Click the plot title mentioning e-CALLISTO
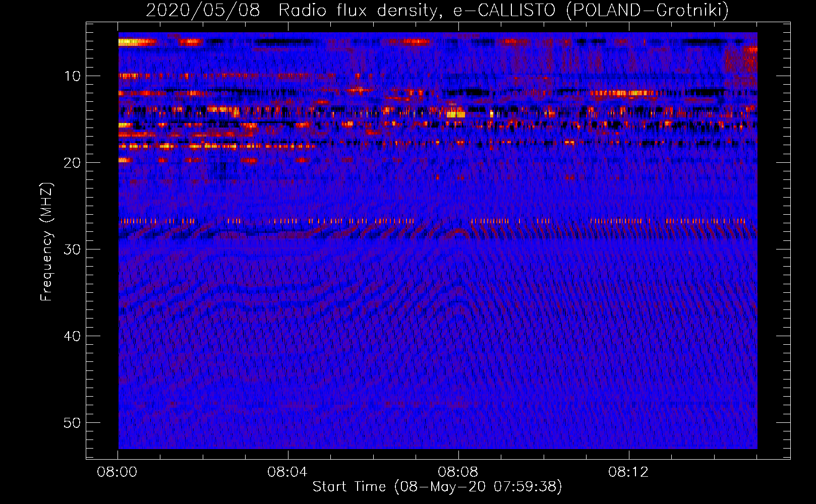The height and width of the screenshot is (504, 816). [437, 10]
